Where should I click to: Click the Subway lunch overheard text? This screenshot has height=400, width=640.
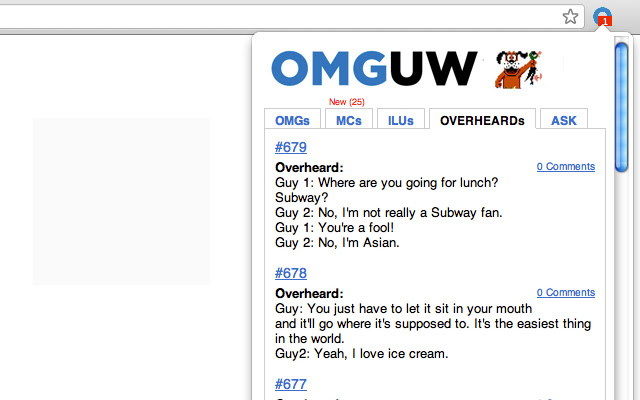[x=389, y=213]
